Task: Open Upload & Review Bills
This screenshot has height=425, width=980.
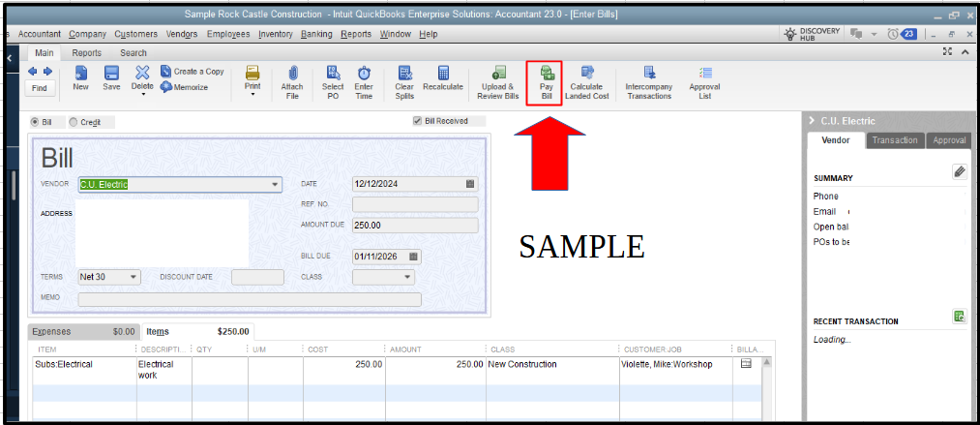Action: [498, 82]
